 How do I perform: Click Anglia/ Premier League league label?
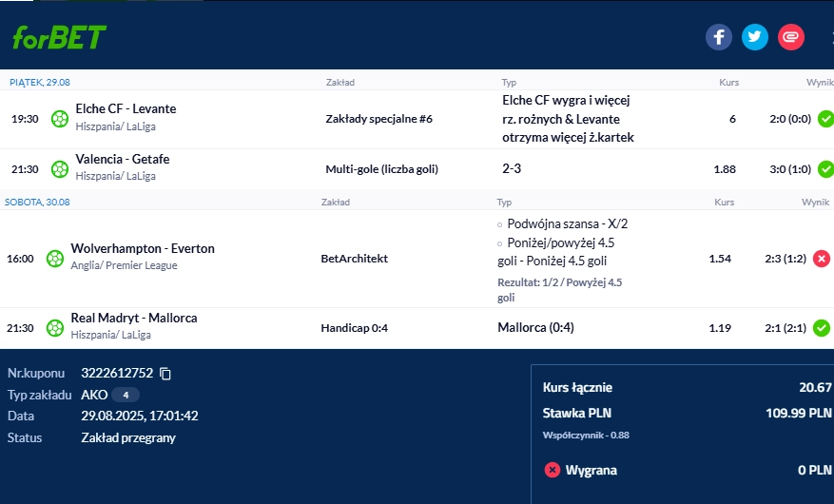(x=124, y=265)
